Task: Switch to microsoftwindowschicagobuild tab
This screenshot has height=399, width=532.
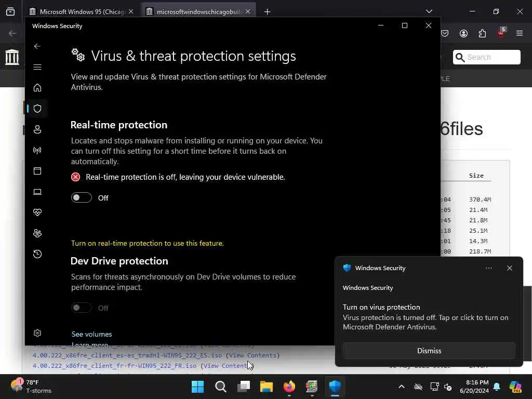Action: (x=199, y=11)
